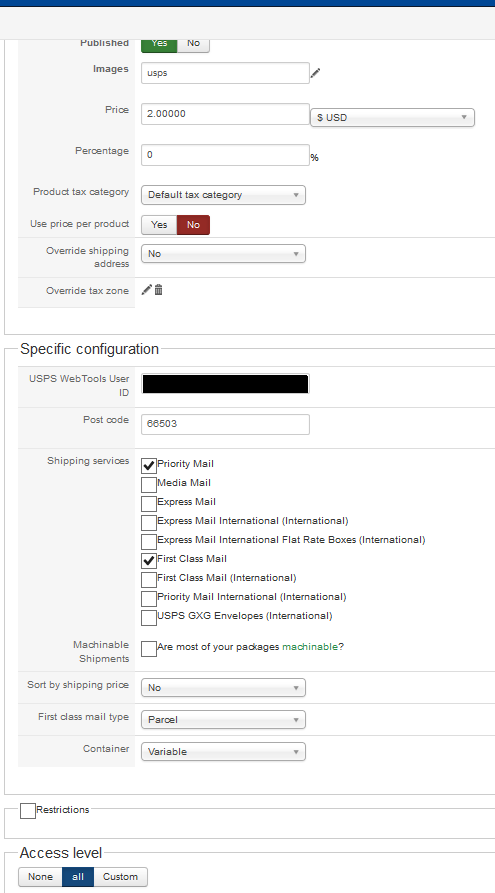
Task: Tick the USPS GXG Envelopes checkbox
Action: [x=149, y=618]
